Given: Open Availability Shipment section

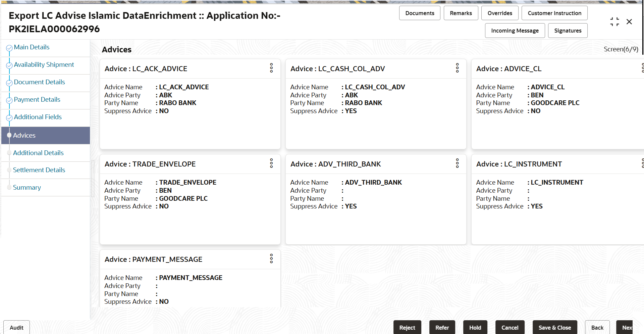Looking at the screenshot, I should pos(44,65).
